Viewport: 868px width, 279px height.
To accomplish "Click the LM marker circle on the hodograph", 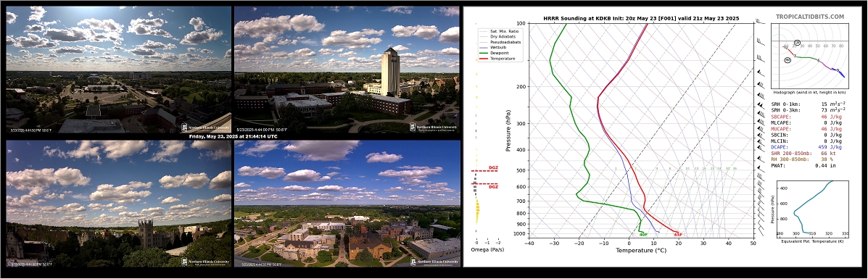I will (x=797, y=43).
